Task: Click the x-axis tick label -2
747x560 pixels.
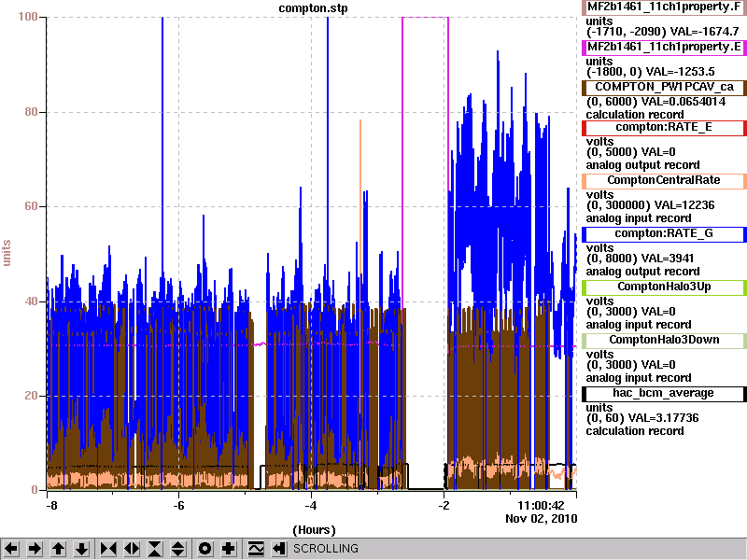Action: click(444, 505)
